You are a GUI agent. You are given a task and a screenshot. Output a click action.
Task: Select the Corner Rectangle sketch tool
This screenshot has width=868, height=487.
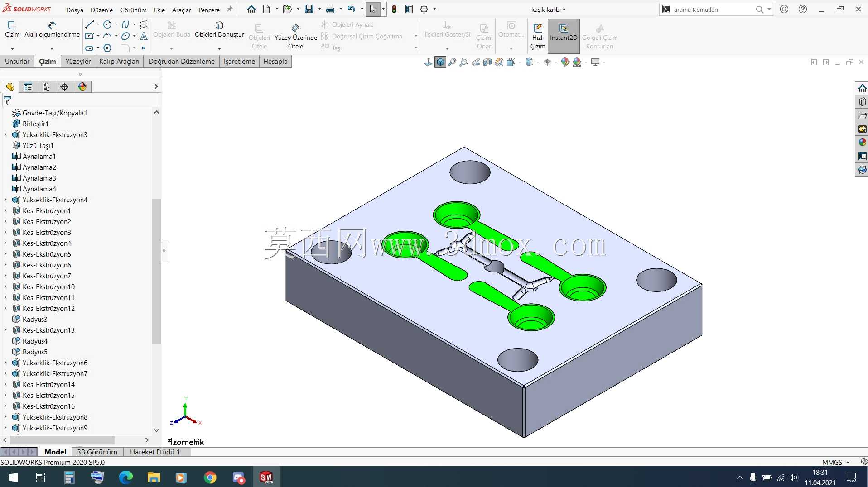89,36
